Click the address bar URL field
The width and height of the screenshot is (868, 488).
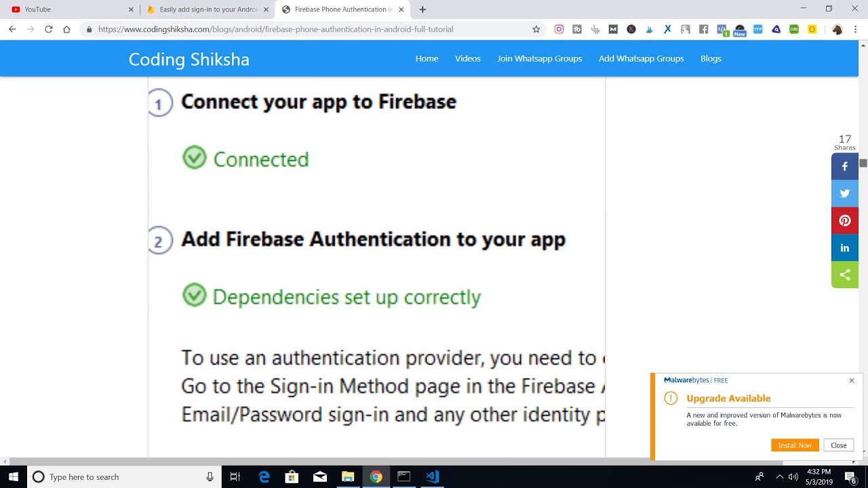pos(305,29)
